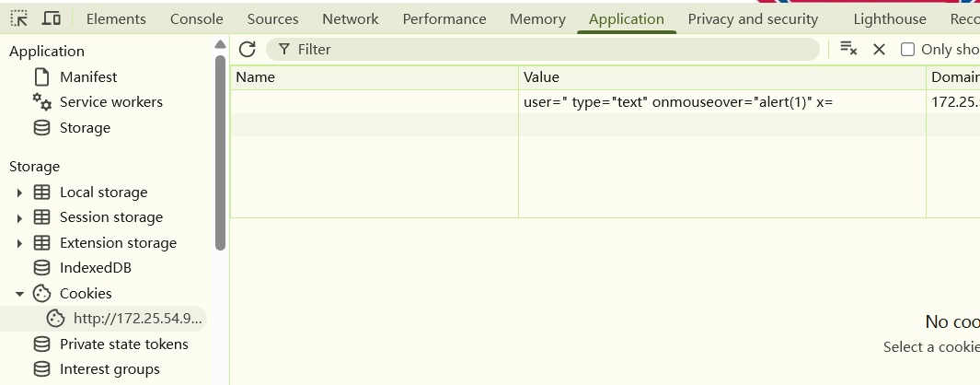Click the delete selected cookie X icon
The height and width of the screenshot is (385, 980).
click(879, 49)
